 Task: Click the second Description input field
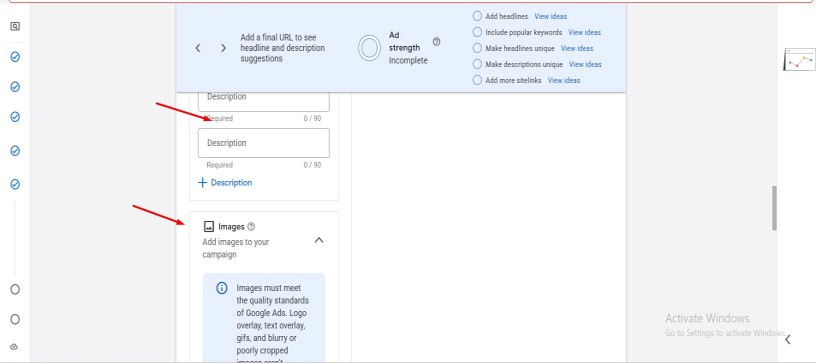click(264, 143)
